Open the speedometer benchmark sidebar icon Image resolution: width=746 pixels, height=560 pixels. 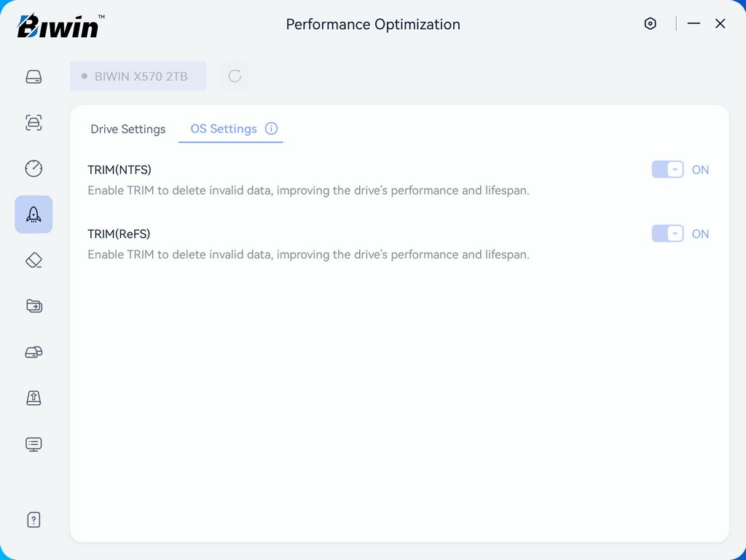click(x=34, y=168)
